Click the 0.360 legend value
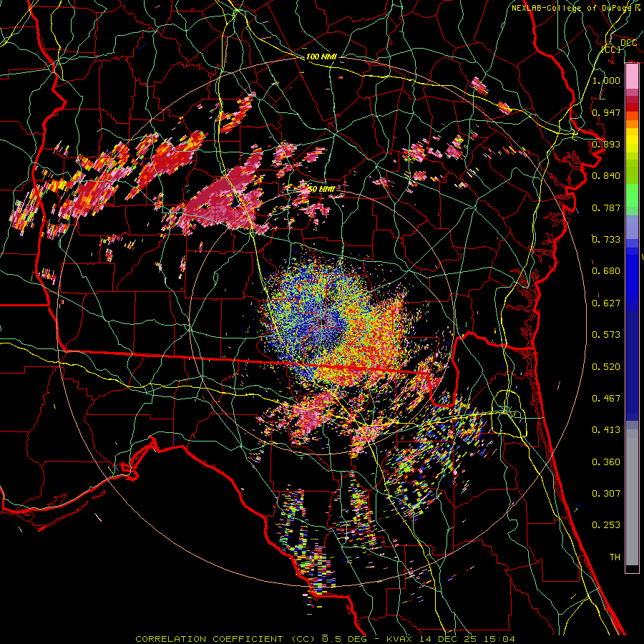Viewport: 644px width, 644px height. pos(606,462)
